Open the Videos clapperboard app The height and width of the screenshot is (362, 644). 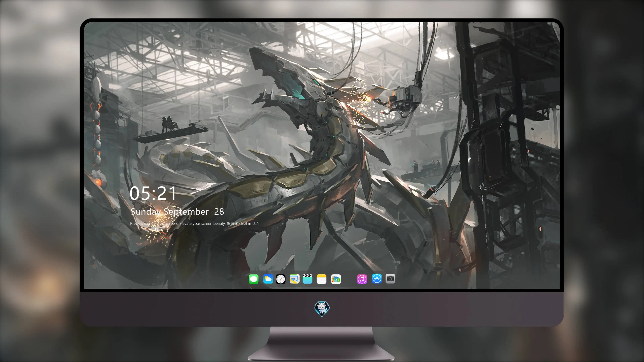[x=308, y=279]
